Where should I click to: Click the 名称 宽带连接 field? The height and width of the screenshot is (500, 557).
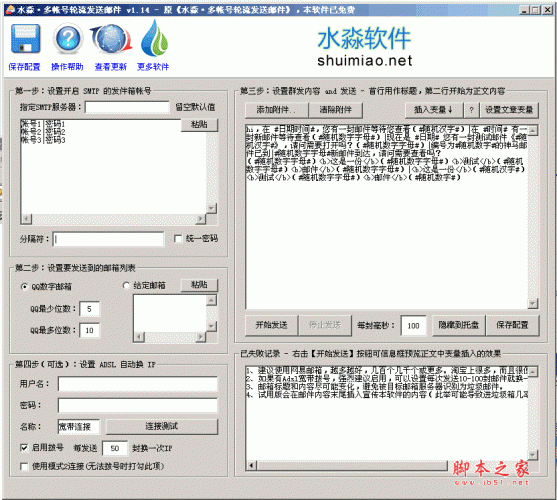tap(79, 426)
